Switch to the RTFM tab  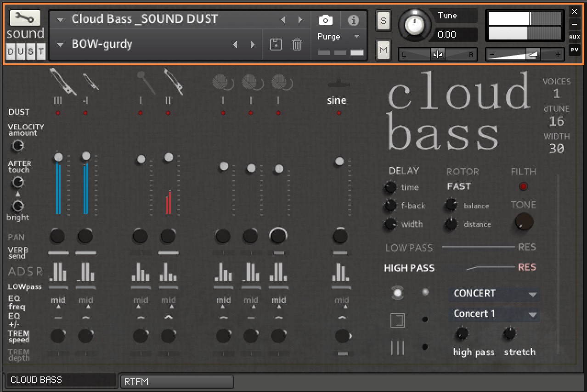click(x=177, y=381)
